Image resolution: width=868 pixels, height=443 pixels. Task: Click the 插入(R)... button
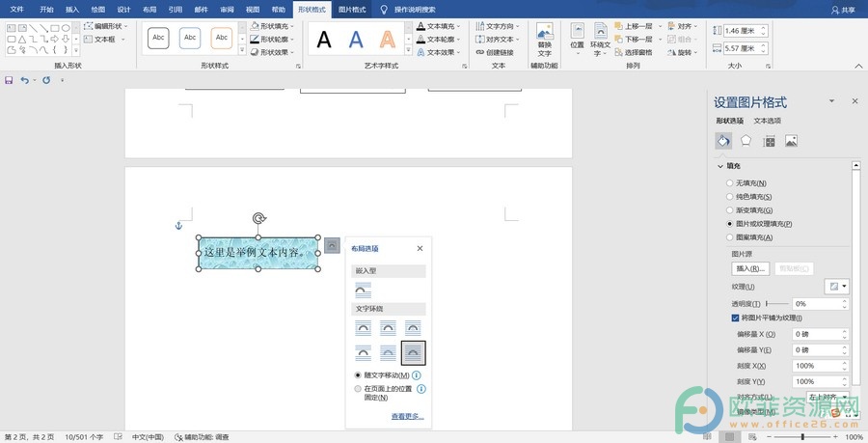click(x=750, y=268)
